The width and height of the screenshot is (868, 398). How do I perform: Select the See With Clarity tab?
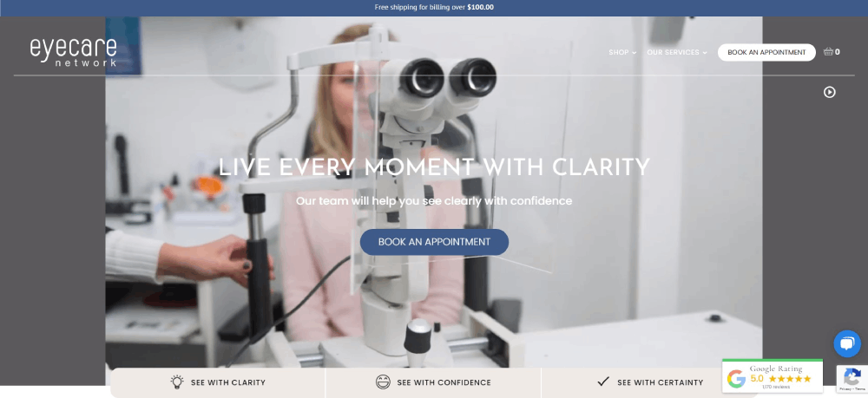[218, 382]
